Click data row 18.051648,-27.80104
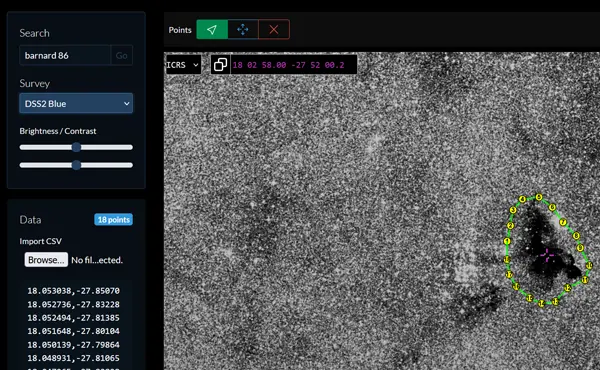The width and height of the screenshot is (600, 370). [x=73, y=331]
